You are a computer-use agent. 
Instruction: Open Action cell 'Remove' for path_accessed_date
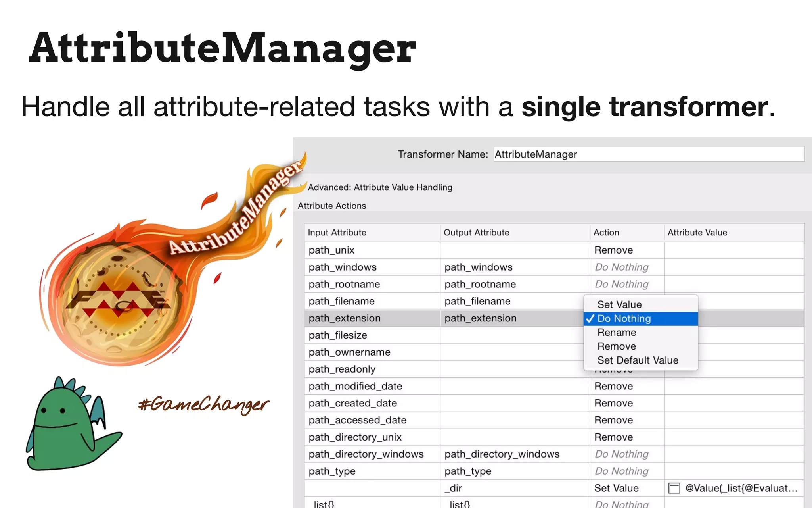point(627,420)
